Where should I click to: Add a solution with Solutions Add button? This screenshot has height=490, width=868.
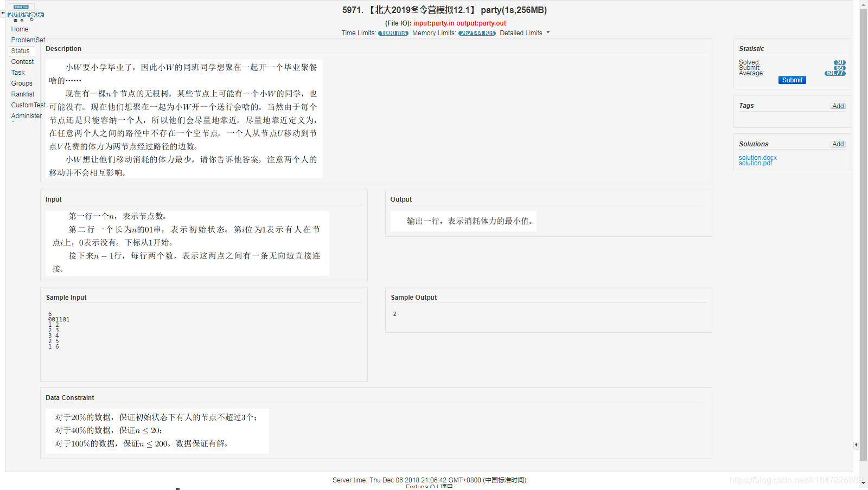tap(838, 144)
